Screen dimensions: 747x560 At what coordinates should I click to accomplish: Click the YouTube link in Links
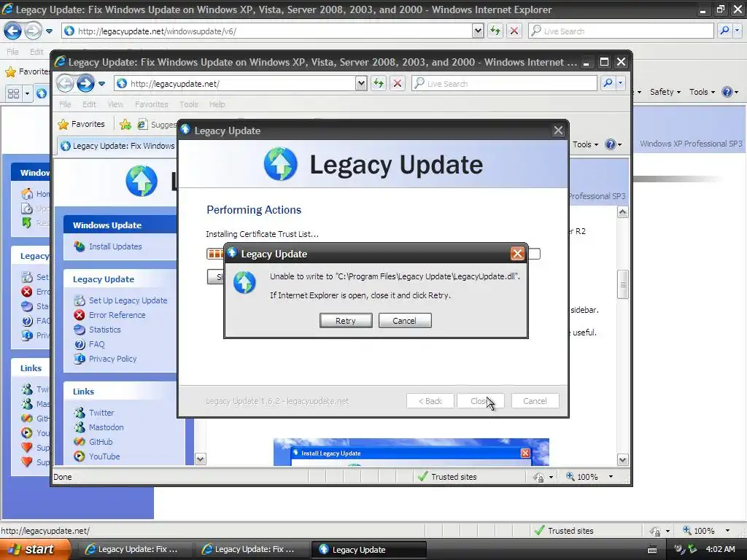click(104, 456)
